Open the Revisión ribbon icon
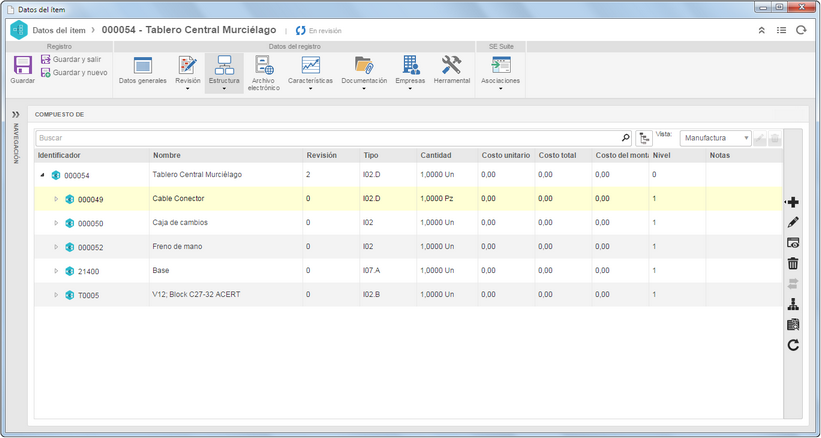 point(187,65)
